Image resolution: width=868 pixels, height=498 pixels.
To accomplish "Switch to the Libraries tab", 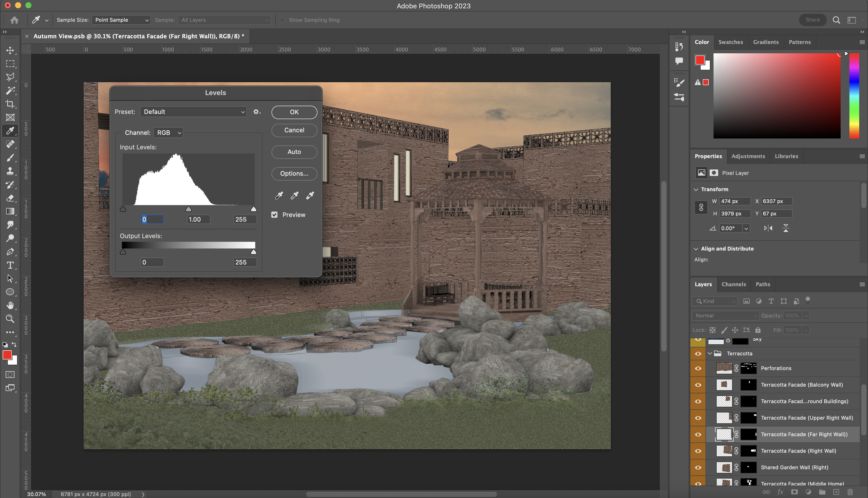I will point(786,156).
